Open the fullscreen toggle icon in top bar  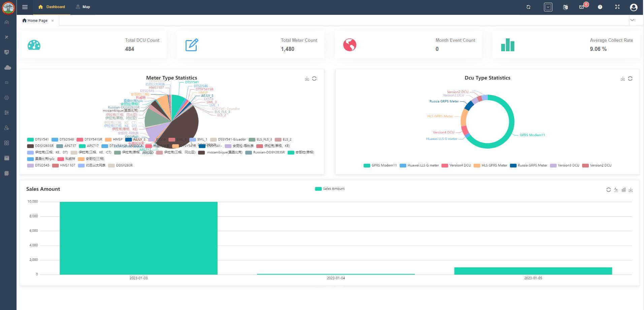[x=617, y=7]
